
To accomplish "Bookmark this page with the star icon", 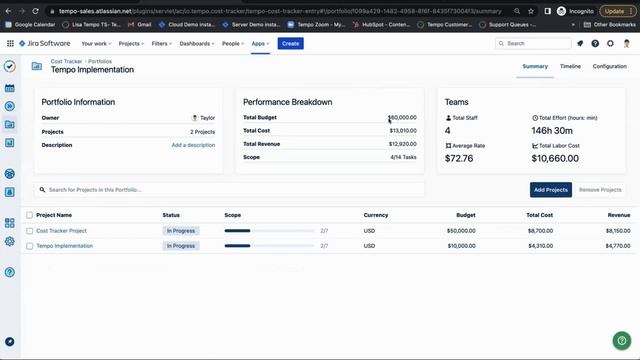I will (x=531, y=11).
